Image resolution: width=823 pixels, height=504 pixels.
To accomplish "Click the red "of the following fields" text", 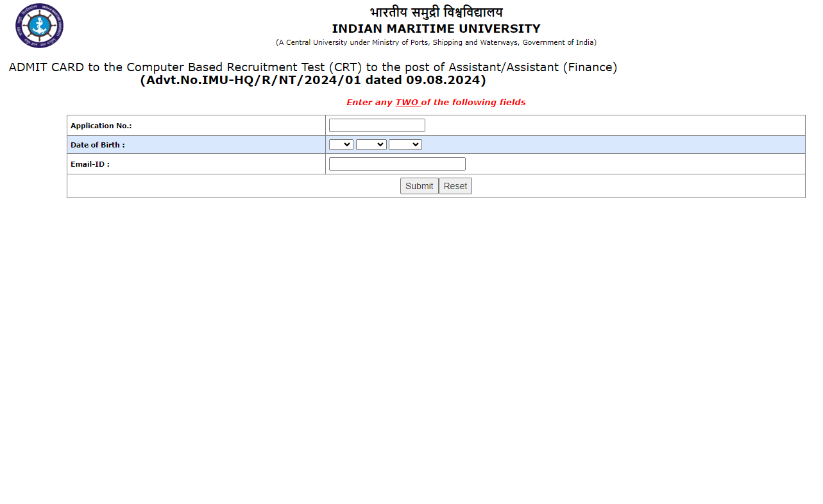I will tap(473, 103).
